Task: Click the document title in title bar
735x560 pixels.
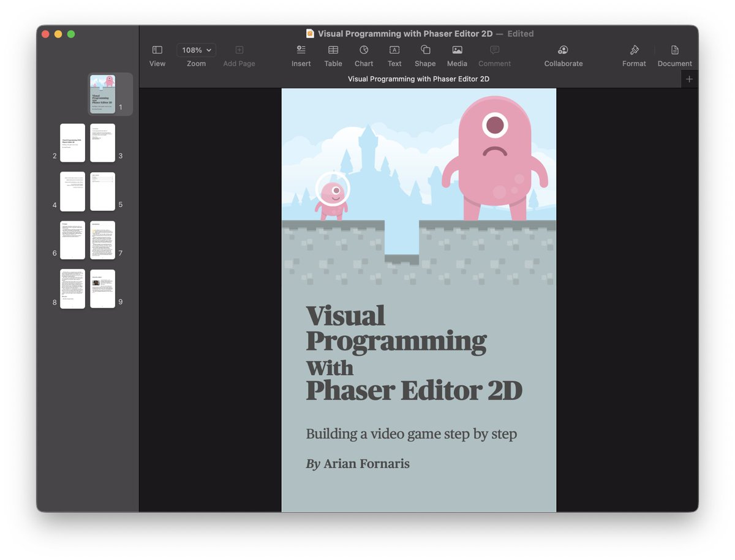Action: point(405,34)
